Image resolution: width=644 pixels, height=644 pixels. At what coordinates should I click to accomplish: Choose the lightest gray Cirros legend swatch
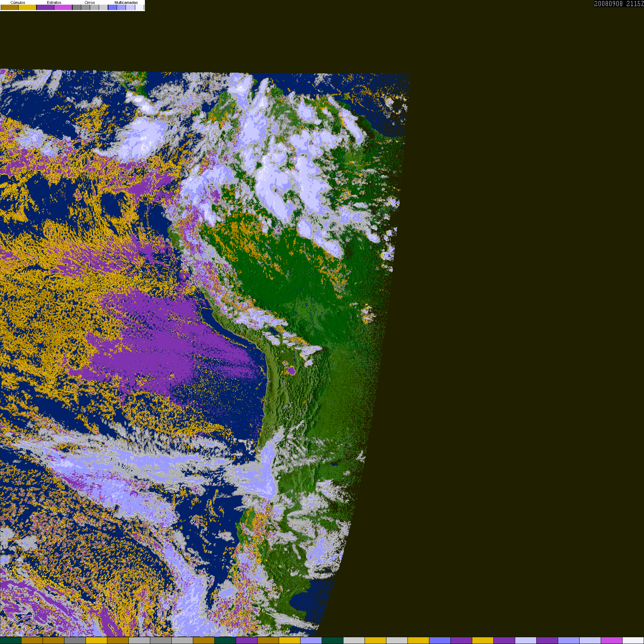(x=103, y=8)
